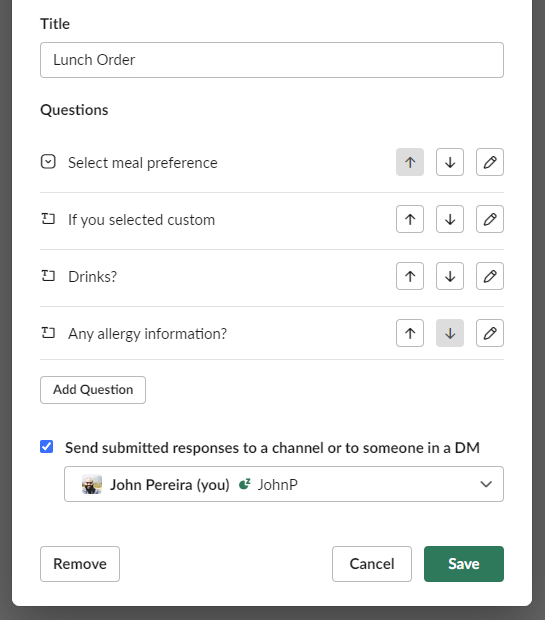Screen dimensions: 545x620
Task: Edit the 'Any allergy information?' question
Action: coord(490,333)
